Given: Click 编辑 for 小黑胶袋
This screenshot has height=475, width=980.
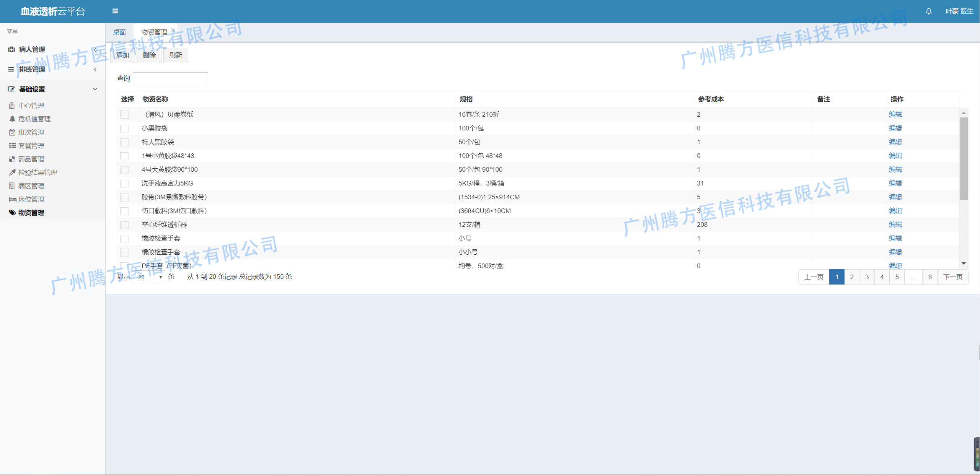Looking at the screenshot, I should [x=895, y=128].
